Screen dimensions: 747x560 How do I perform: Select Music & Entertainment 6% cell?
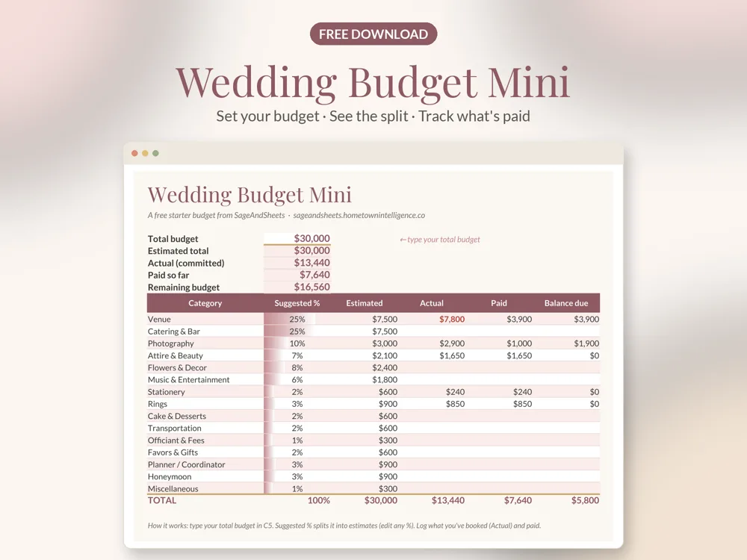[x=297, y=379]
